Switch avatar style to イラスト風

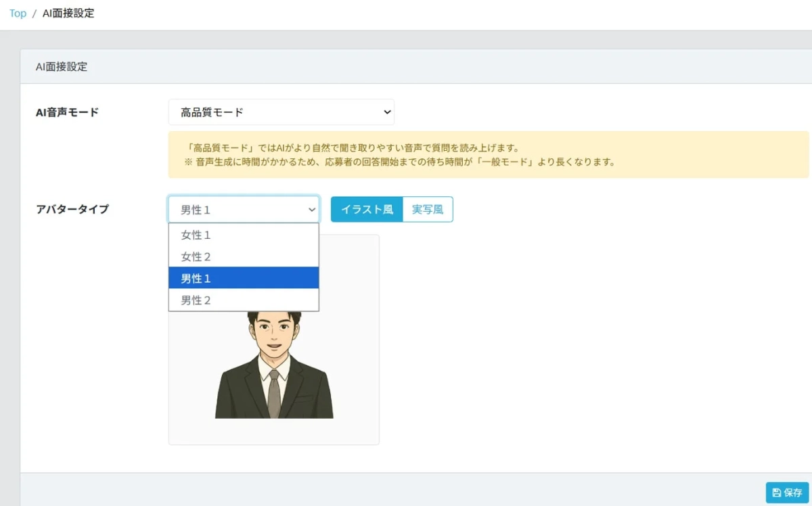pos(367,210)
